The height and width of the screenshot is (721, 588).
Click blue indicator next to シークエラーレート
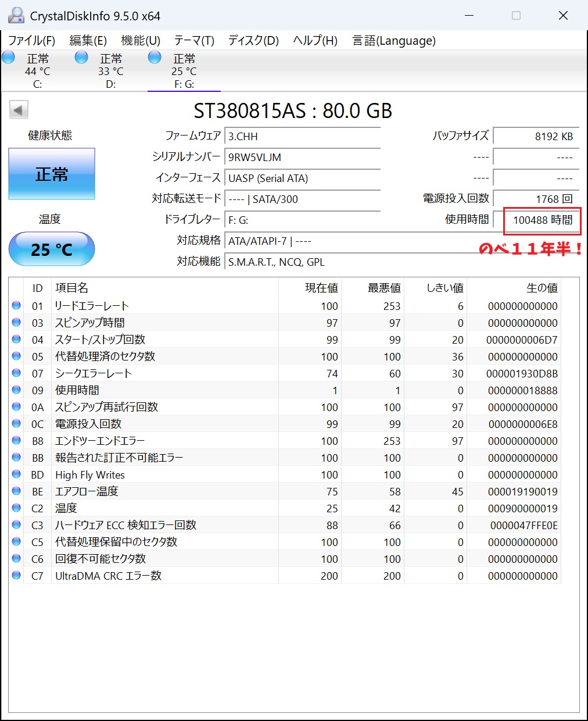16,373
